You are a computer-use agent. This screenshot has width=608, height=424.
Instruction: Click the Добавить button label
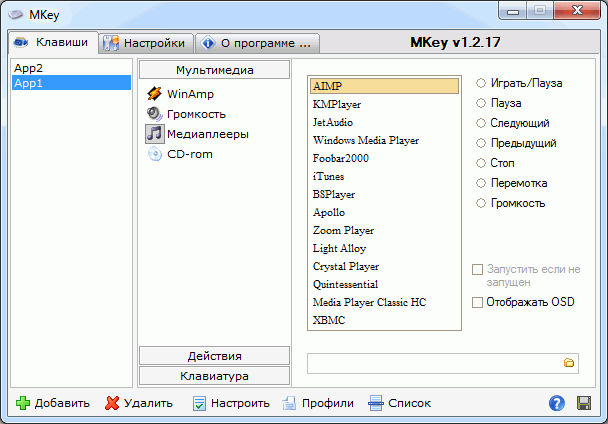[62, 403]
